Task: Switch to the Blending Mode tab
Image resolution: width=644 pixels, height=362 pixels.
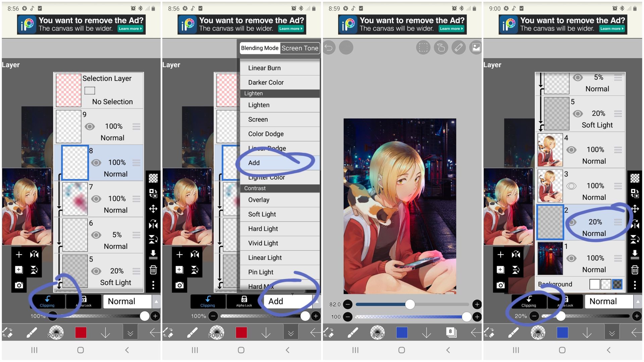Action: click(260, 48)
